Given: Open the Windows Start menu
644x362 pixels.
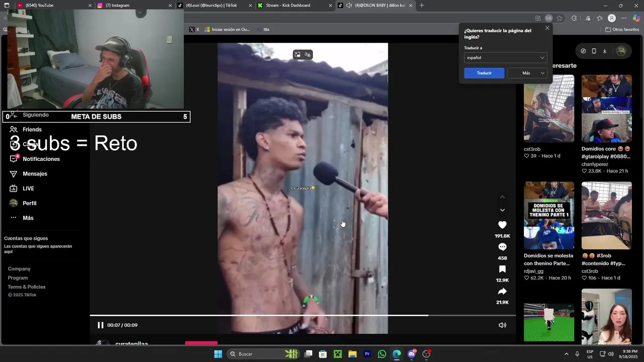Looking at the screenshot, I should pyautogui.click(x=218, y=354).
